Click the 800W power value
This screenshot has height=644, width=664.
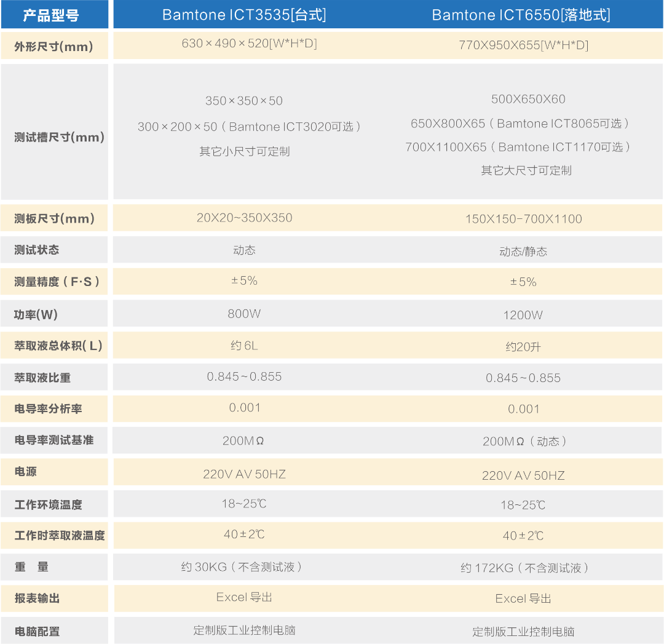244,314
